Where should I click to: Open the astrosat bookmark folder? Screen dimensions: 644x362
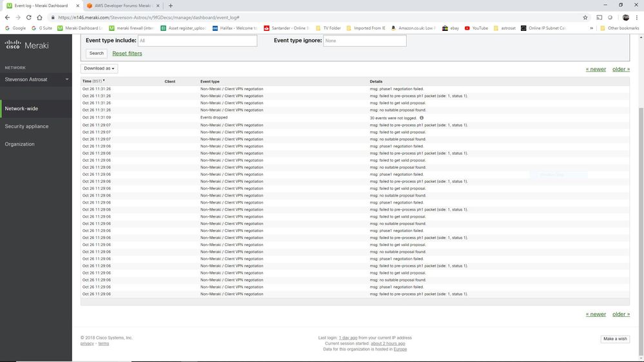point(504,28)
